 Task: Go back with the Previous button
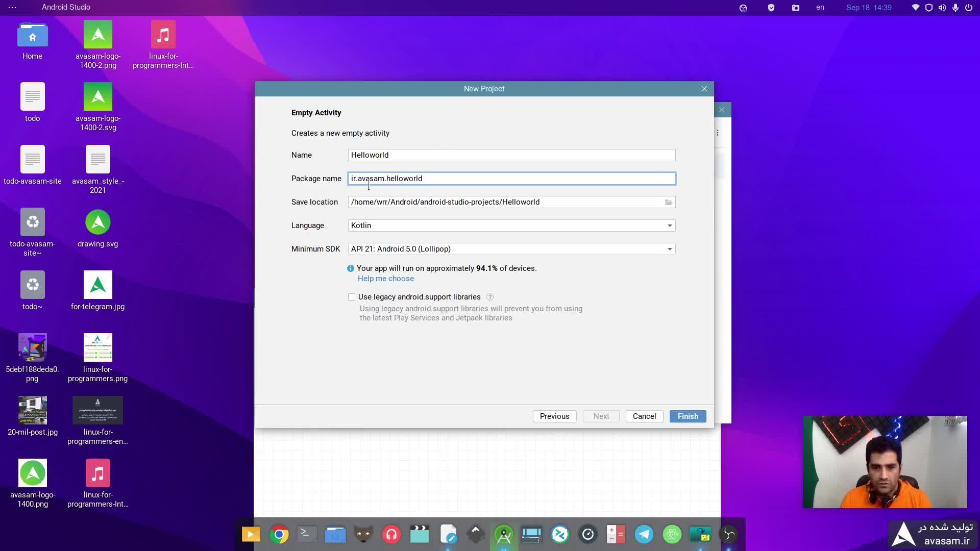coord(554,416)
